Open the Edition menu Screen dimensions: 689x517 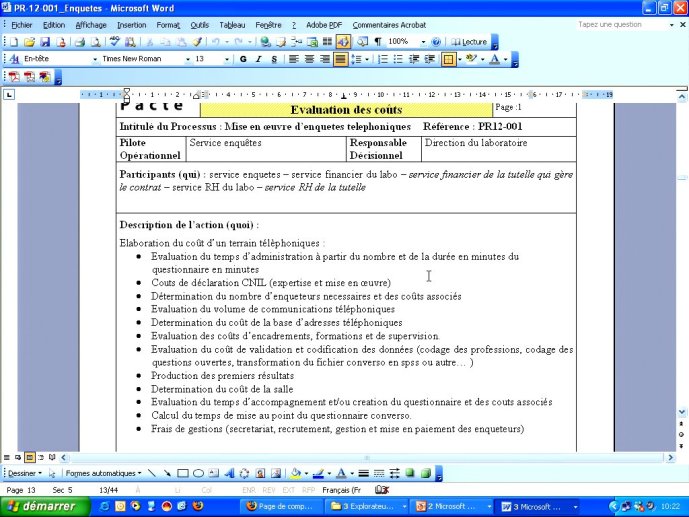pyautogui.click(x=54, y=25)
